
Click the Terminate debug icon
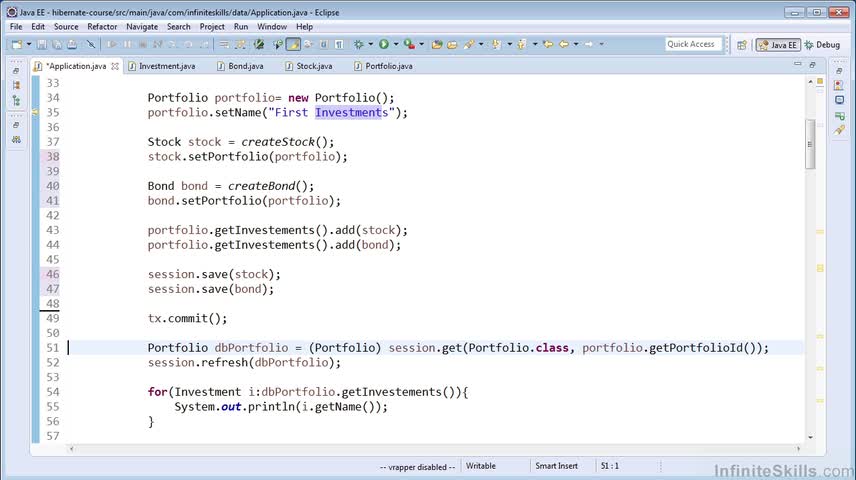[x=142, y=44]
